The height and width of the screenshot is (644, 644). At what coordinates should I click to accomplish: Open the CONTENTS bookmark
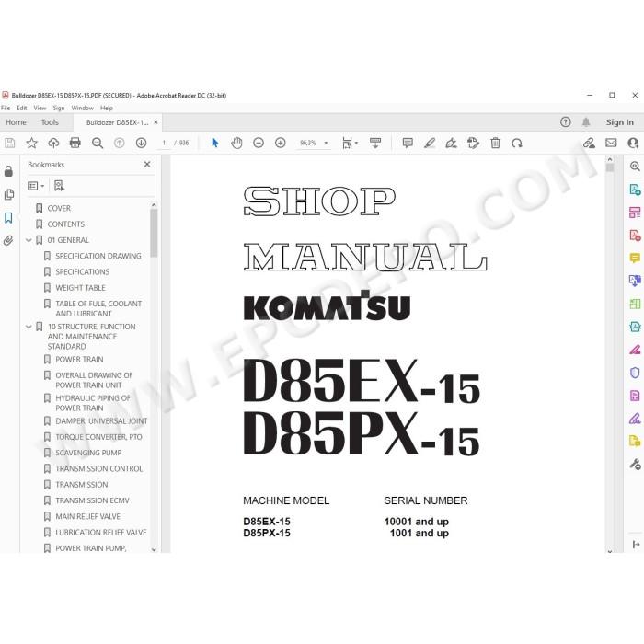click(x=65, y=224)
